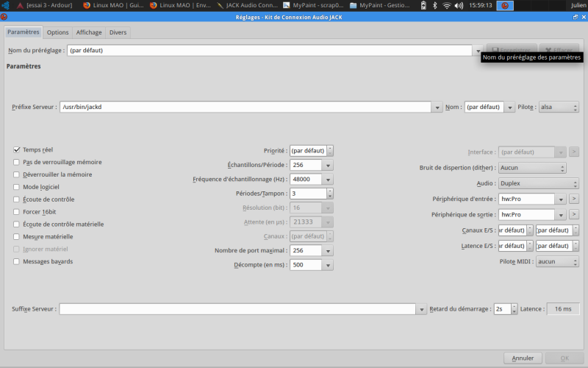The height and width of the screenshot is (368, 588).
Task: Open Périphérique de sortie hw:Pro dropdown
Action: tap(561, 215)
